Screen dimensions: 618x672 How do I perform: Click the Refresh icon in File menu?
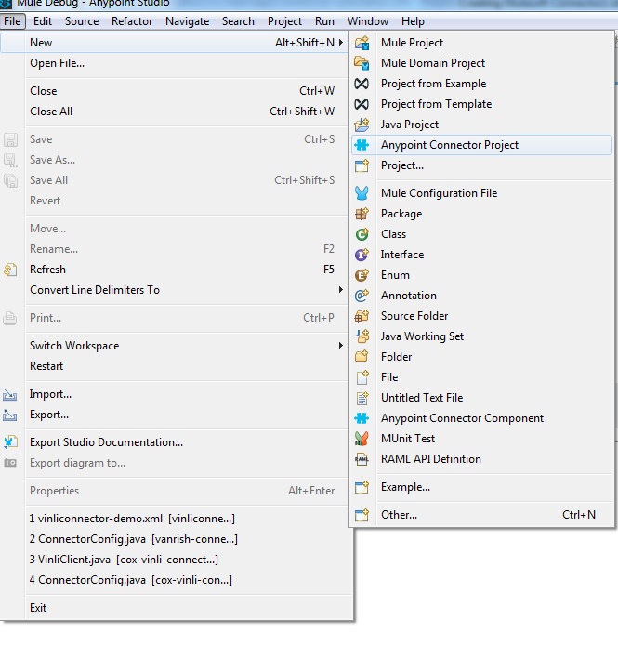(10, 270)
